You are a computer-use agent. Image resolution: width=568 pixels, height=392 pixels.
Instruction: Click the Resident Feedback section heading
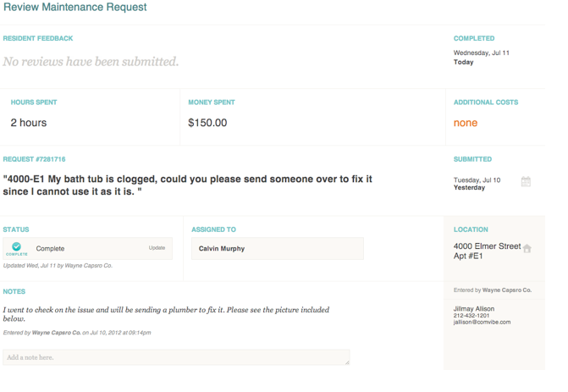coord(38,38)
